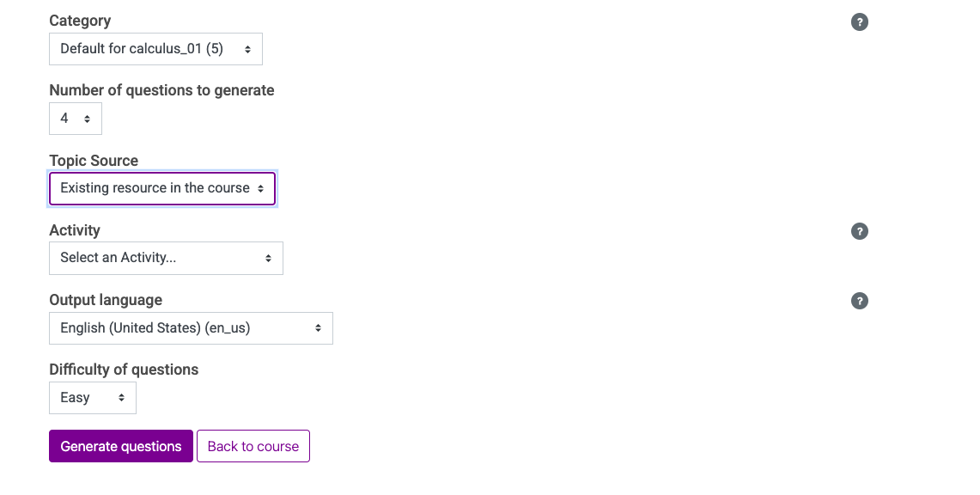Go back using Back to course
The width and height of the screenshot is (980, 495).
[x=253, y=447]
